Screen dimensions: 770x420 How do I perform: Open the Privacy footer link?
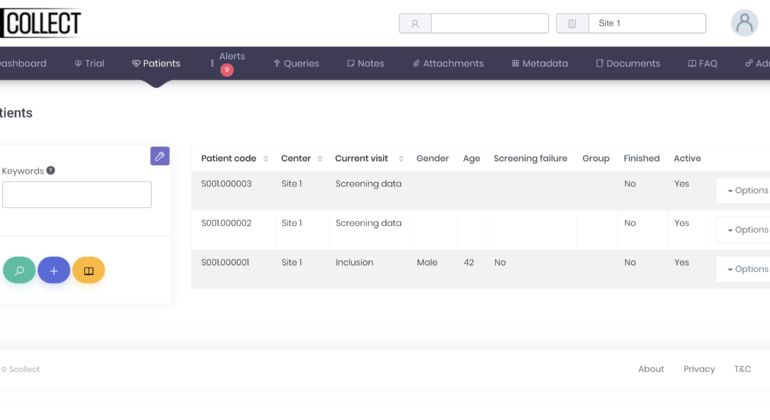click(x=699, y=369)
